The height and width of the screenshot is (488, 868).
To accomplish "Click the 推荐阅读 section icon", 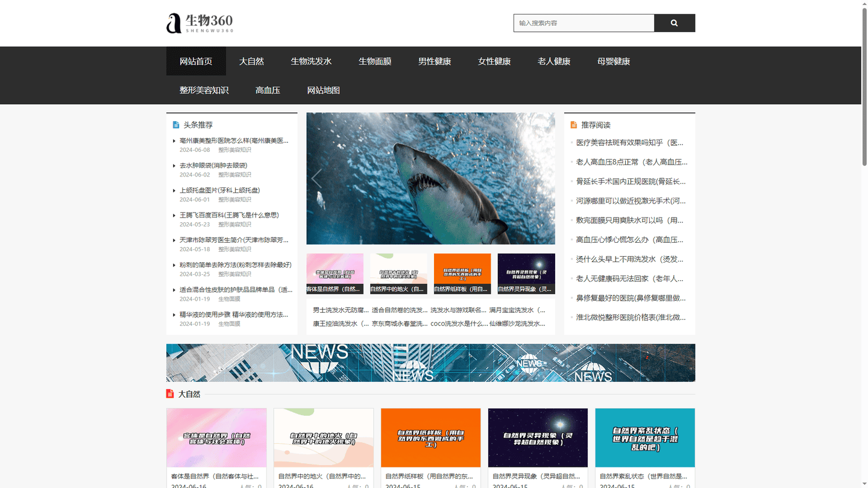I will (574, 125).
